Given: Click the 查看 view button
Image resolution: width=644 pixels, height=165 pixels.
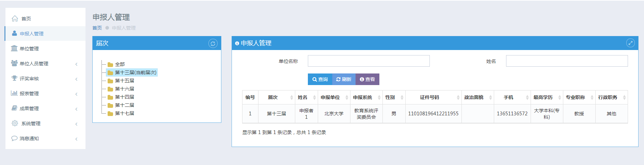Looking at the screenshot, I should (367, 79).
